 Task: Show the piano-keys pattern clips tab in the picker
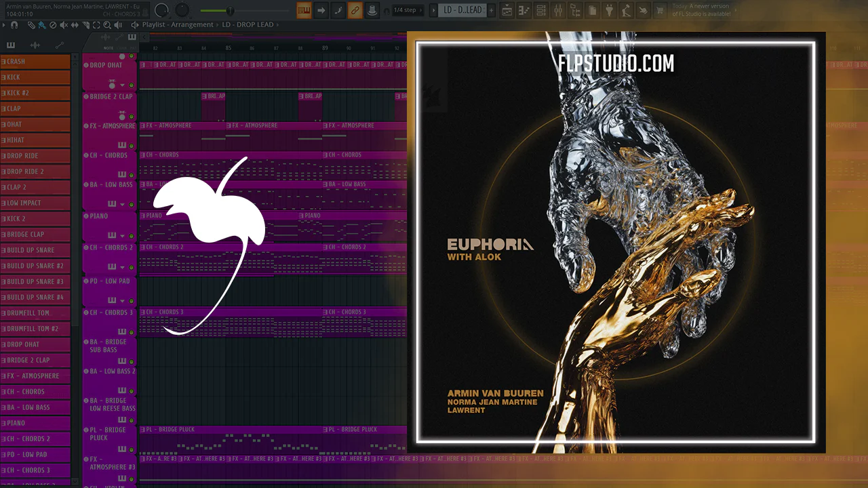(10, 45)
